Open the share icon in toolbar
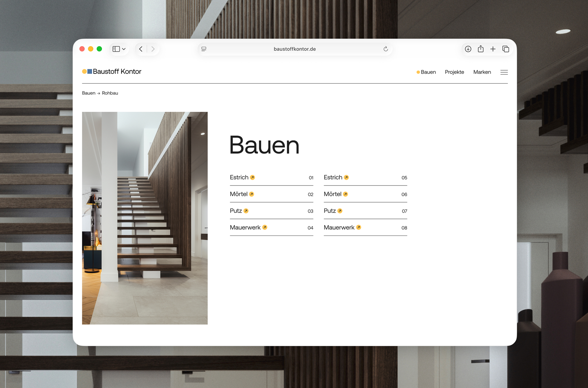 coord(481,49)
